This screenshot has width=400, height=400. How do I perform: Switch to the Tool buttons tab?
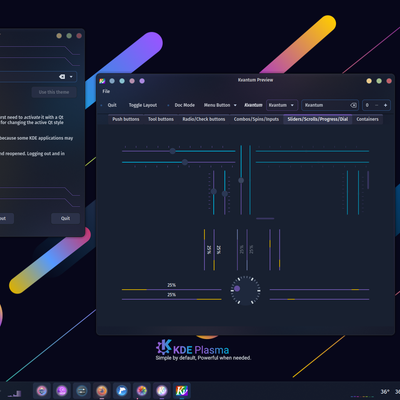point(161,119)
